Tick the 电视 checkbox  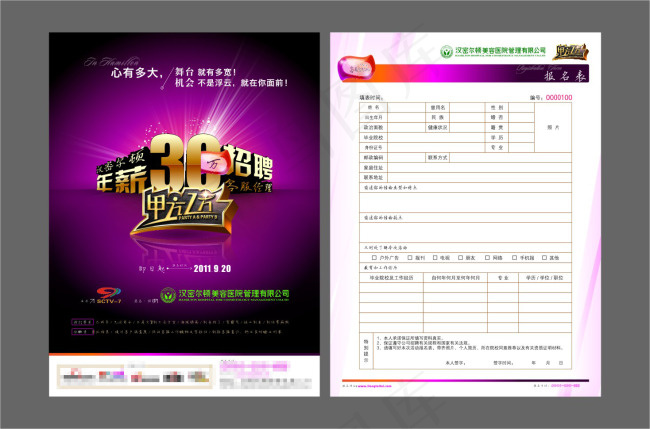pyautogui.click(x=435, y=258)
